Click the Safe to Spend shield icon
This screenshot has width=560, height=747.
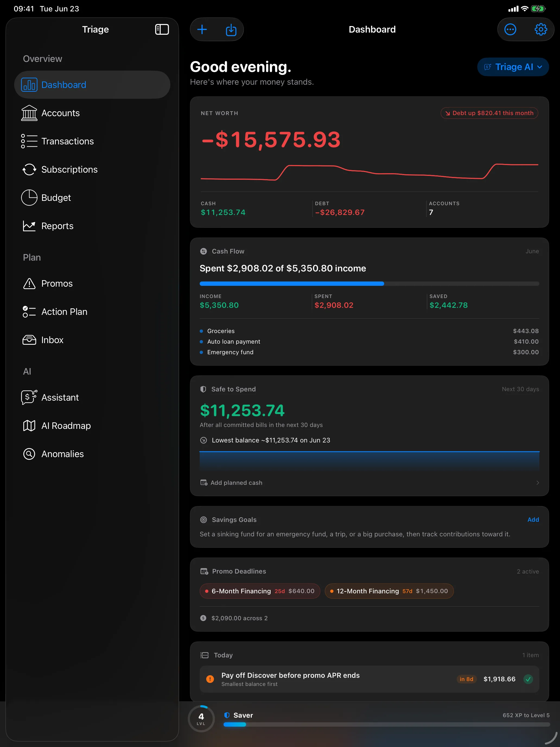pyautogui.click(x=203, y=389)
